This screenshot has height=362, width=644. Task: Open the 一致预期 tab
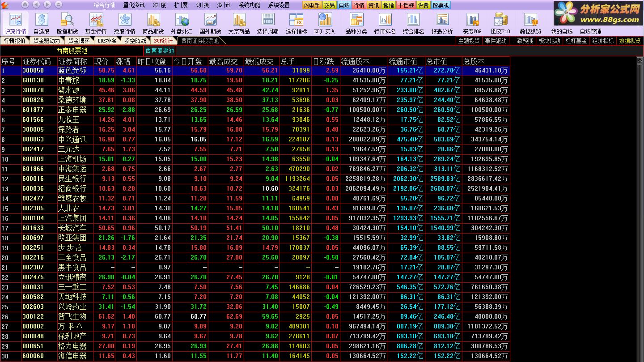(522, 41)
